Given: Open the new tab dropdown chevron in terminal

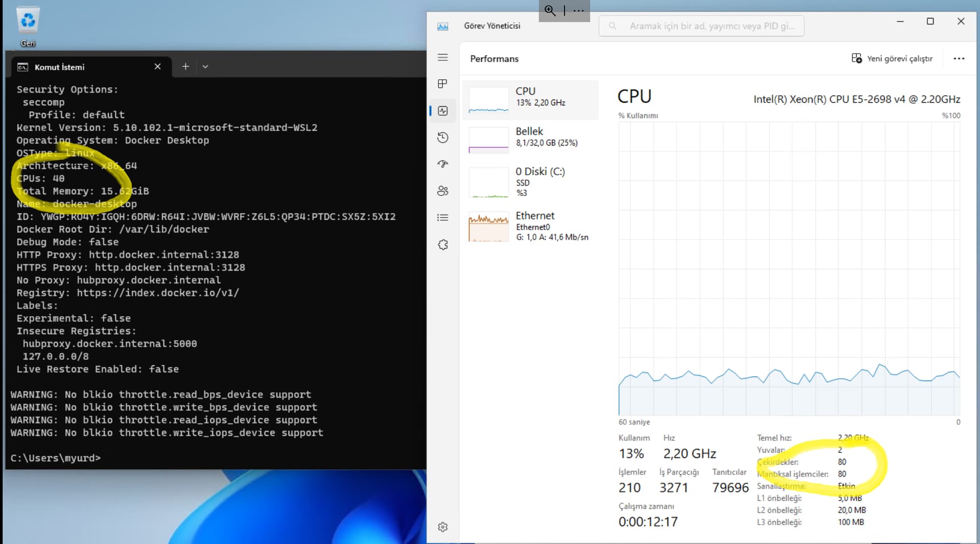Looking at the screenshot, I should click(205, 66).
